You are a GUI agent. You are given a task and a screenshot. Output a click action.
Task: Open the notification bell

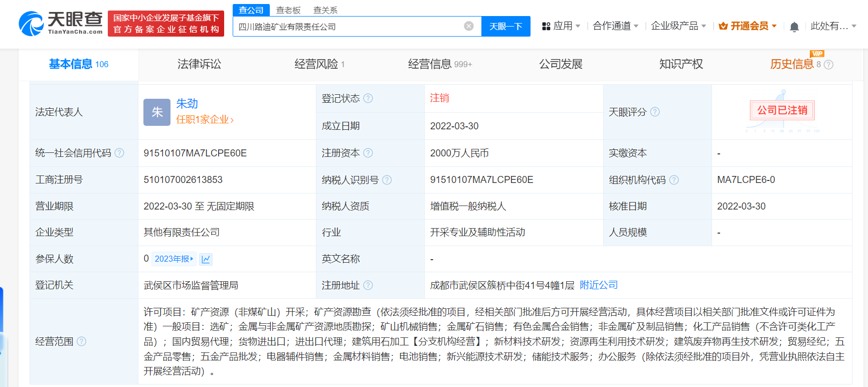click(x=794, y=27)
